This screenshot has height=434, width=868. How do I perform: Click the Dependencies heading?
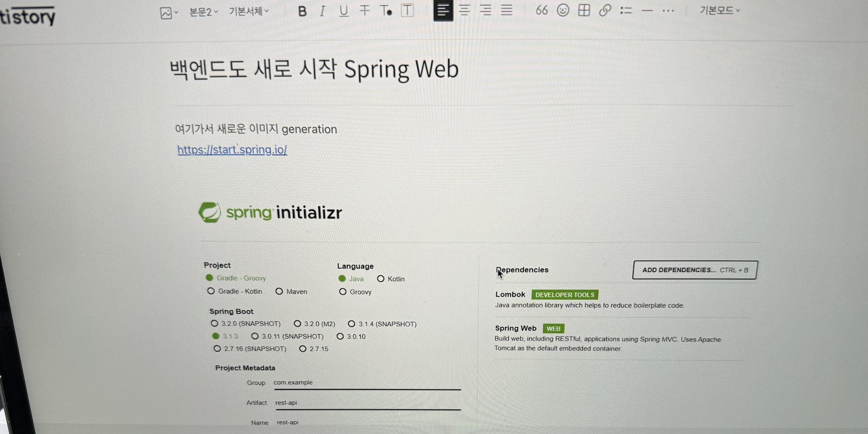point(522,270)
